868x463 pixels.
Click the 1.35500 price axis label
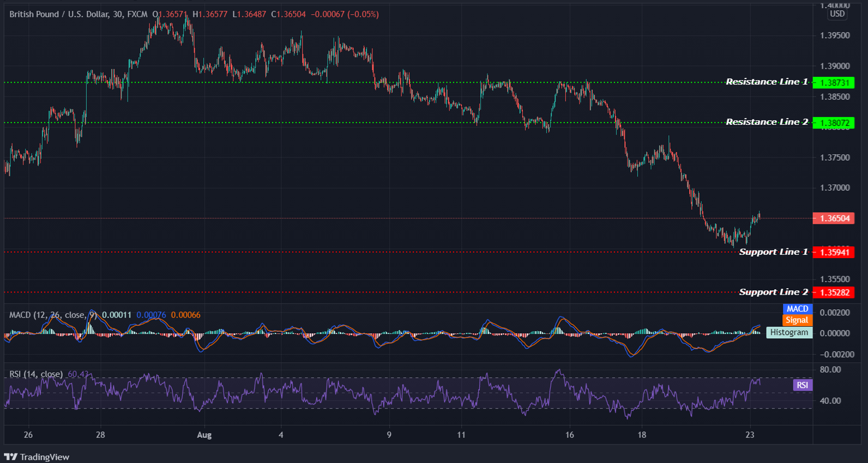[835, 279]
